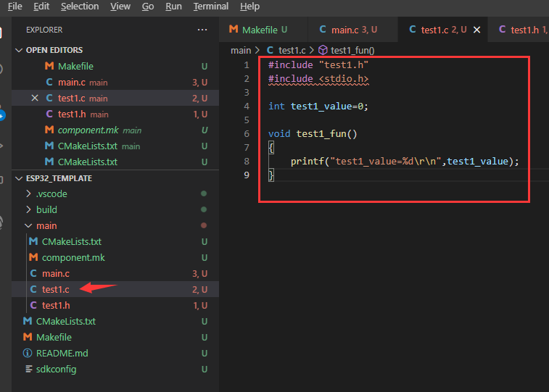Click component.mk orange M icon in main folder
549x392 pixels.
33,257
